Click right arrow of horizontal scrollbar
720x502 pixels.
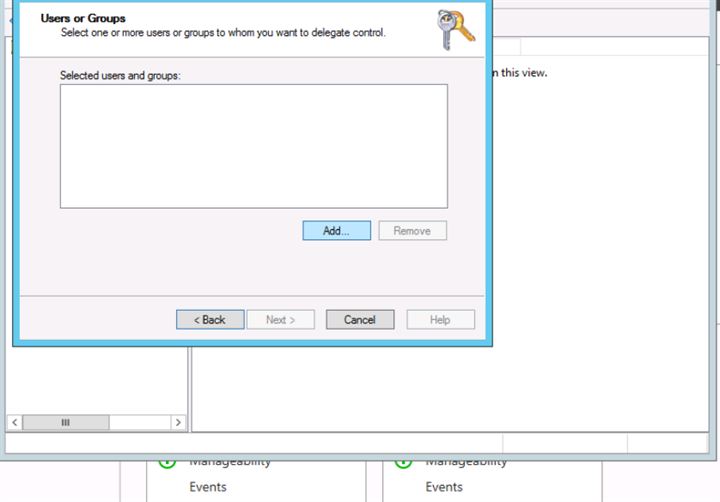pos(178,423)
